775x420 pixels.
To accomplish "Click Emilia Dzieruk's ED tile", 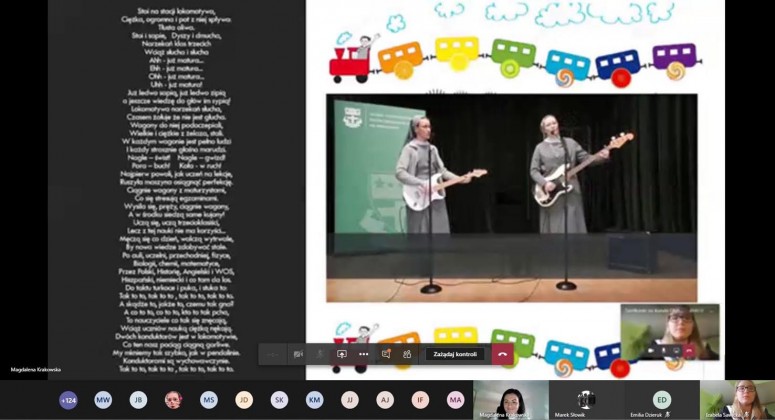I will [662, 399].
